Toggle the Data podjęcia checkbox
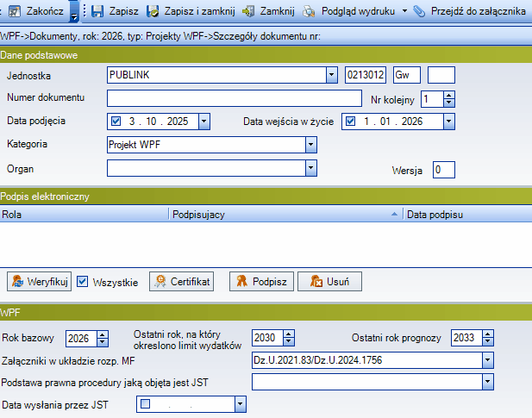The width and height of the screenshot is (532, 418). [x=117, y=122]
